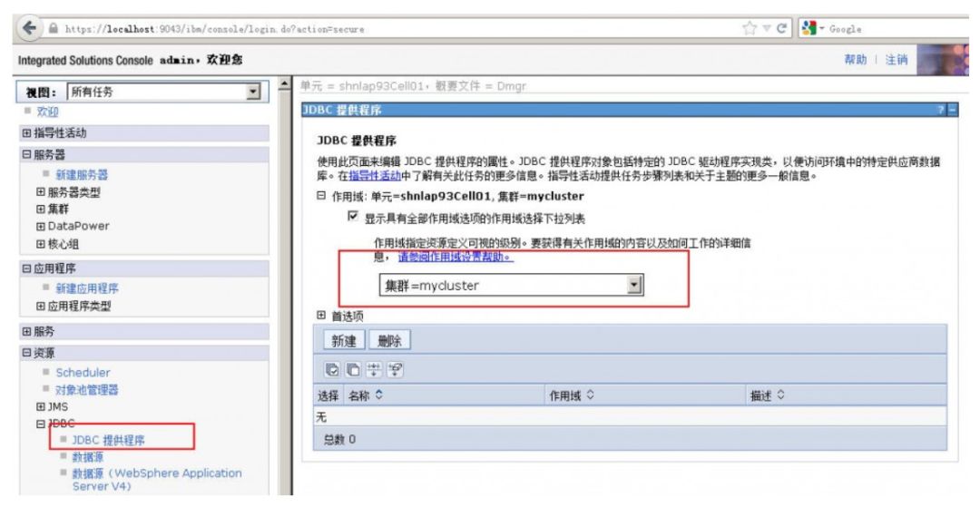
Task: Expand the 服务器类型 tree node
Action: 41,192
